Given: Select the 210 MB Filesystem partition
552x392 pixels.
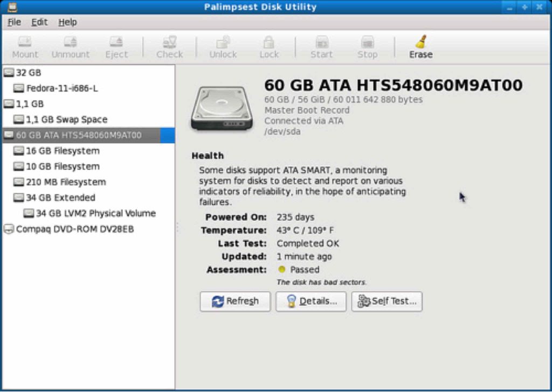Looking at the screenshot, I should tap(88, 182).
